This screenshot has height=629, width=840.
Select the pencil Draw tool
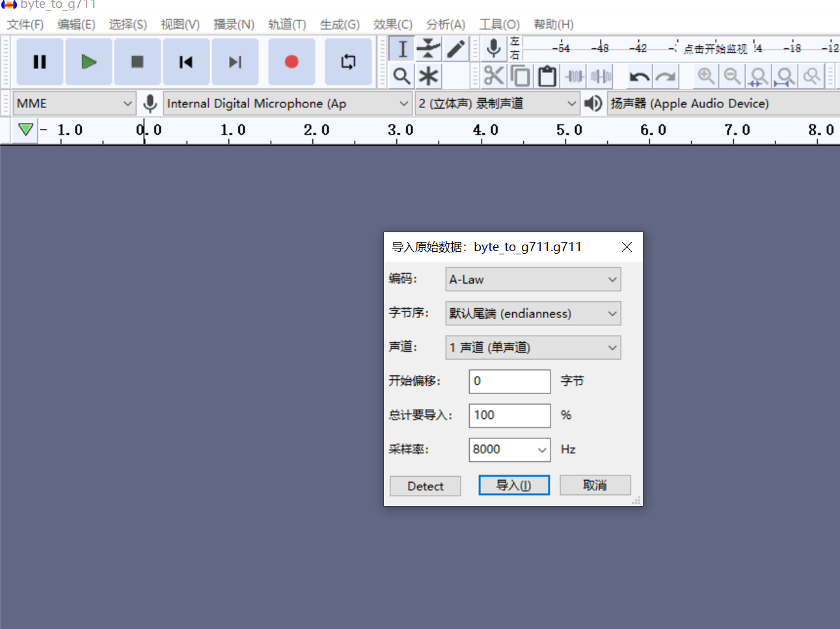pyautogui.click(x=455, y=49)
